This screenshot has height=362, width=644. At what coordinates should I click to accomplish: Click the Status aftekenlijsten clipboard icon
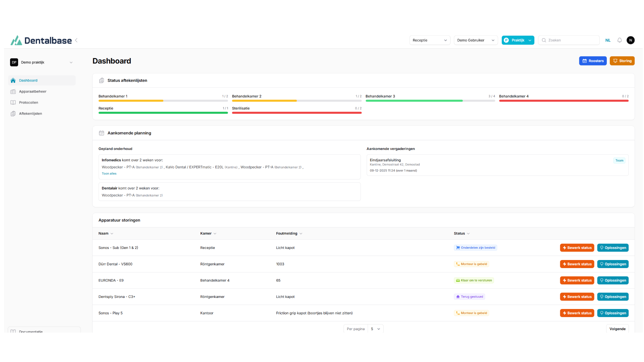click(101, 81)
